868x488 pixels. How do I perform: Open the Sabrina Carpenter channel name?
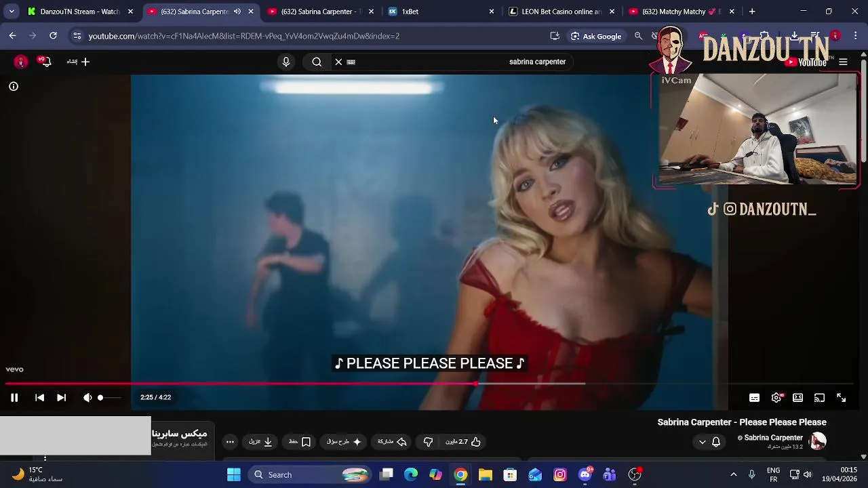[773, 438]
